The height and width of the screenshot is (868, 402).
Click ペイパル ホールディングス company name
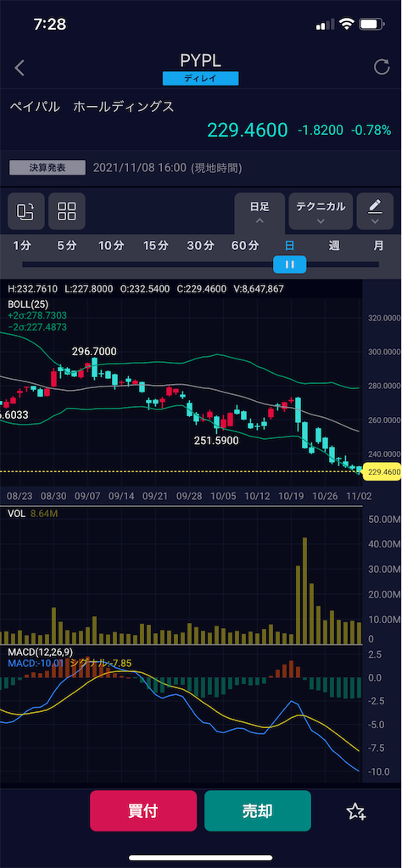(x=92, y=107)
